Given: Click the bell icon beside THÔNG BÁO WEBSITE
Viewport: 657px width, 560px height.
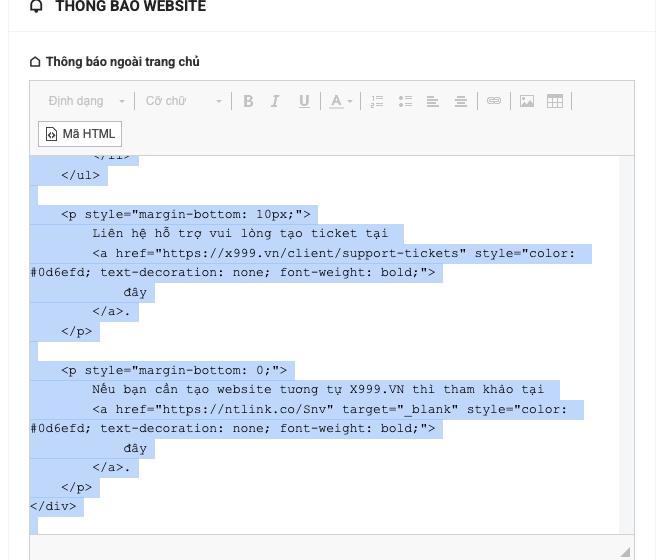Looking at the screenshot, I should 37,6.
